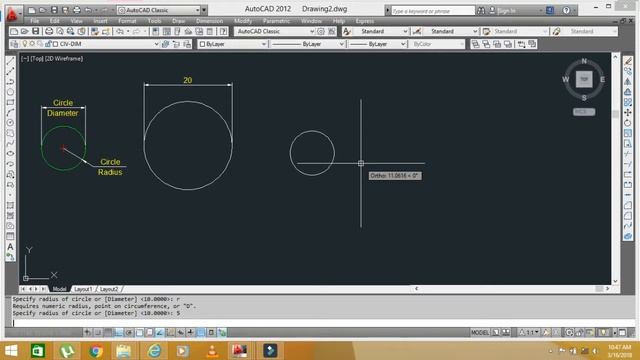The image size is (640, 360).
Task: Select the Erase tool in Modify toolbar
Action: coord(628,61)
